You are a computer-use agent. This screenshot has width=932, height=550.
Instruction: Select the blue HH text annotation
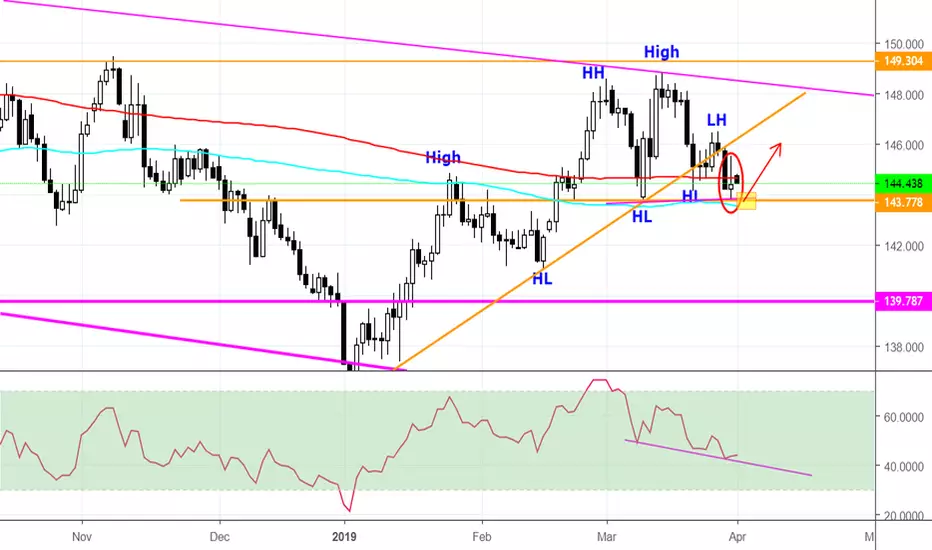tap(593, 73)
